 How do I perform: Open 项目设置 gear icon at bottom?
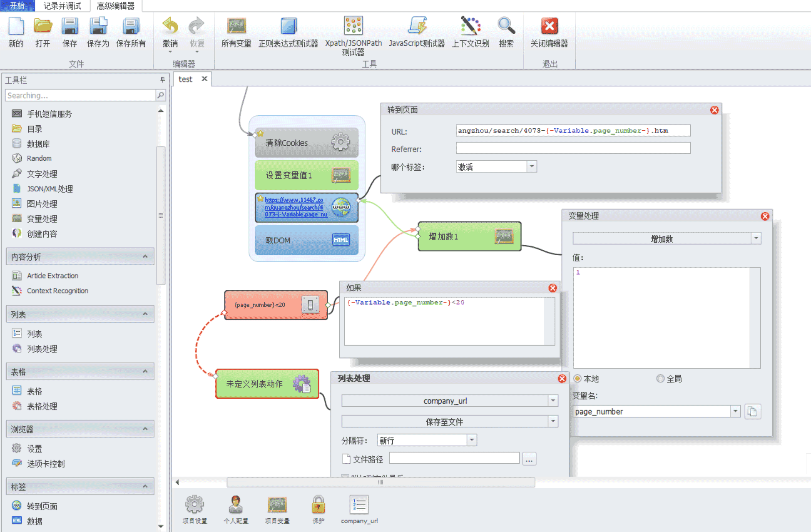click(x=194, y=505)
